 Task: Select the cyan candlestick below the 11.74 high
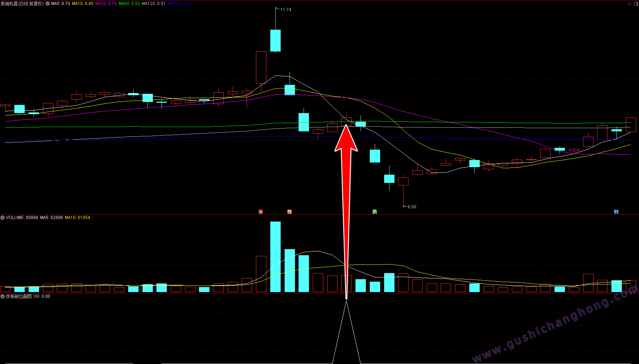point(275,41)
